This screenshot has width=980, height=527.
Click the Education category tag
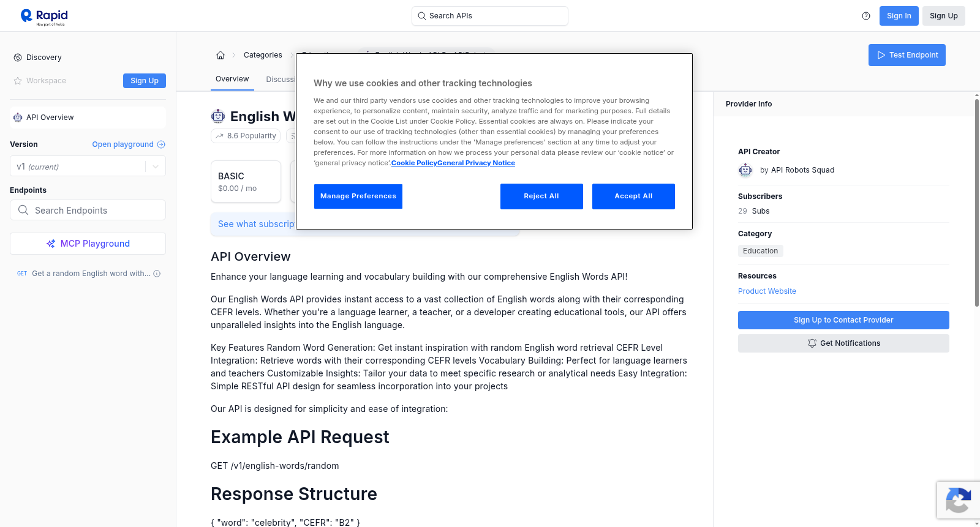tap(761, 251)
